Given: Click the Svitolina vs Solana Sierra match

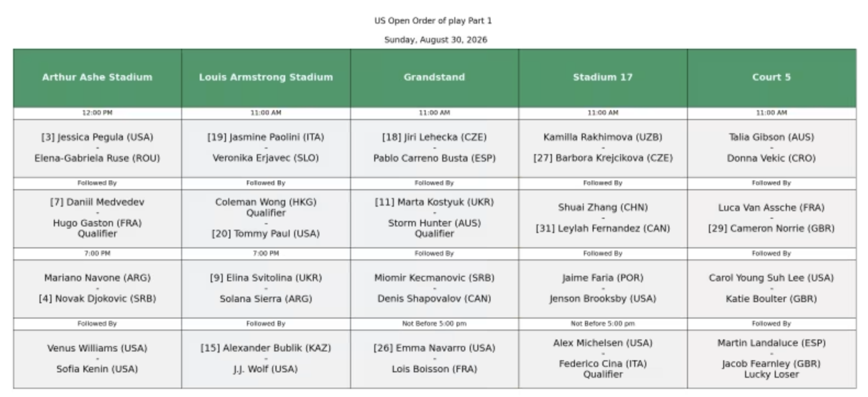Looking at the screenshot, I should pos(266,288).
